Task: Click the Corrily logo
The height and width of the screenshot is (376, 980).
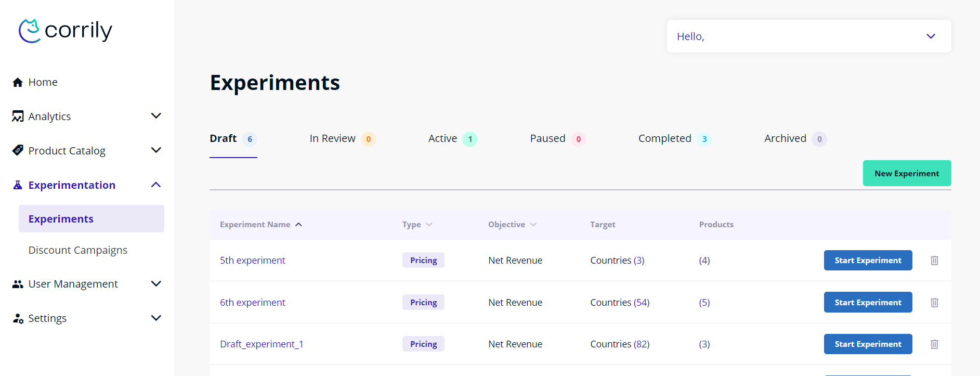Action: (x=66, y=31)
